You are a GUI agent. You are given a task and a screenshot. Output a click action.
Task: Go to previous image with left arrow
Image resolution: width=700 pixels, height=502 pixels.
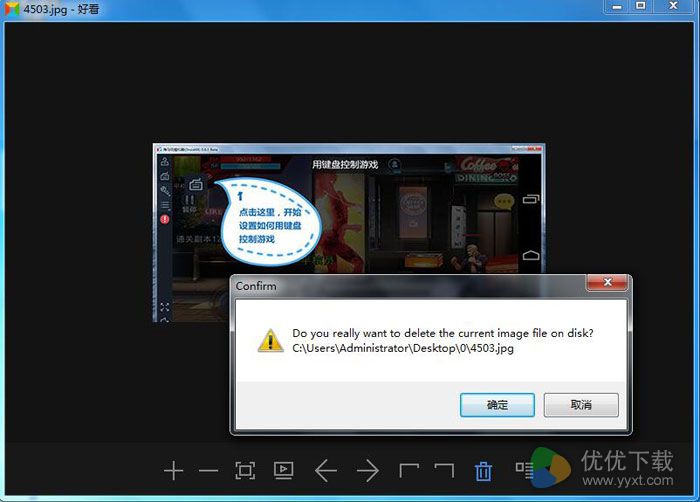(x=325, y=471)
